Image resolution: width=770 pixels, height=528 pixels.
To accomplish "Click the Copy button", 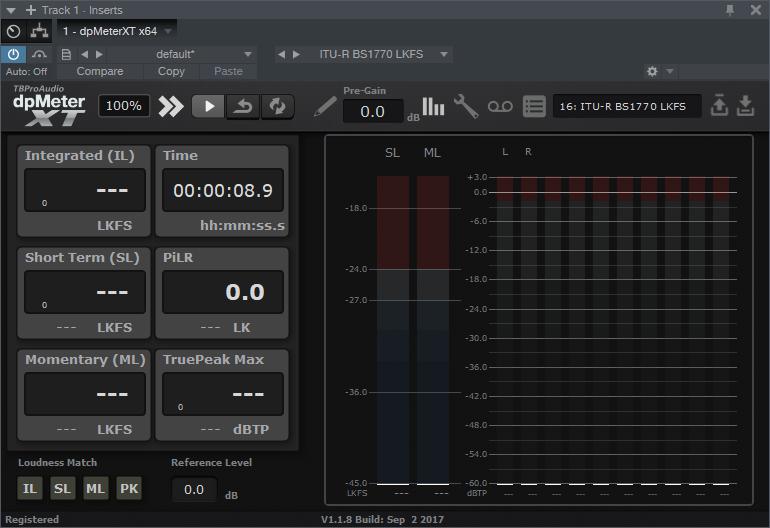I will (171, 71).
